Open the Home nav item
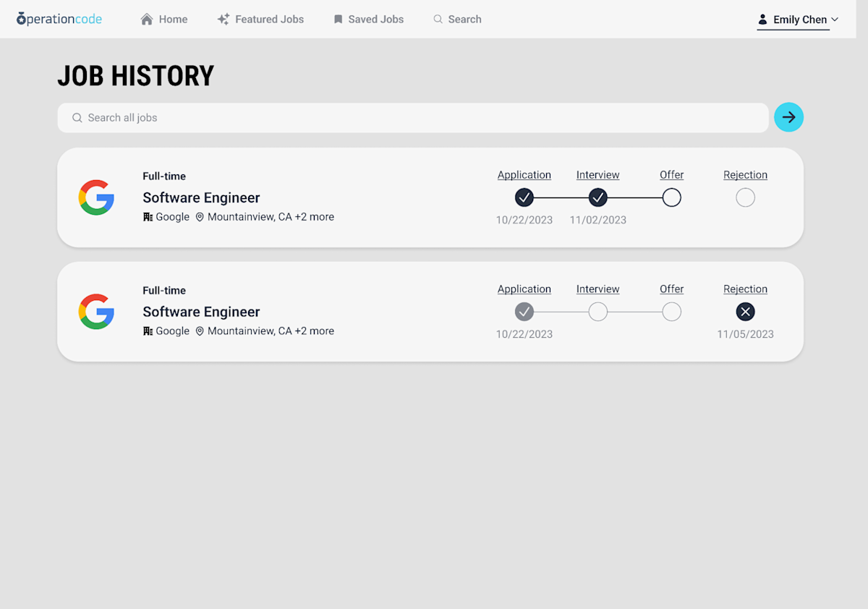The width and height of the screenshot is (868, 609). coord(164,20)
